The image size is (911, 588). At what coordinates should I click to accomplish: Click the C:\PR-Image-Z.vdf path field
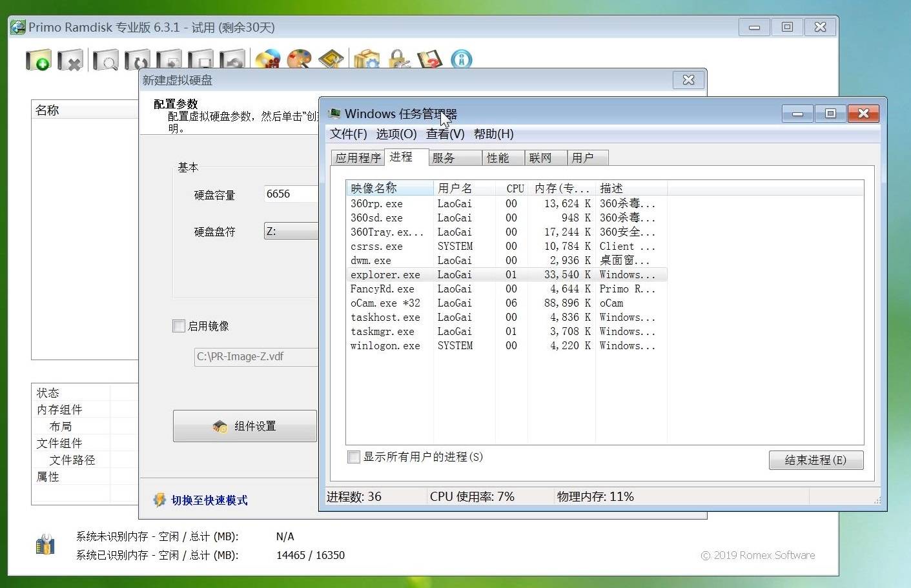tap(256, 356)
